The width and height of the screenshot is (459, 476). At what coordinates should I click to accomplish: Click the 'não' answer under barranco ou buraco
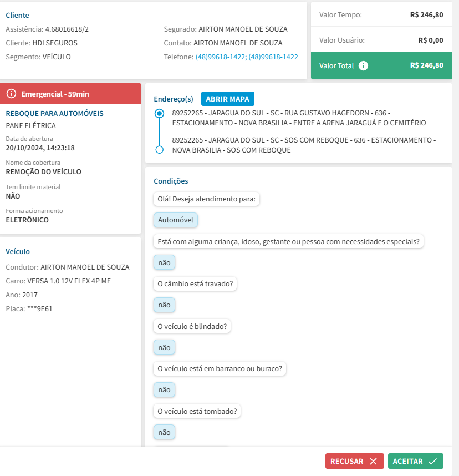pyautogui.click(x=164, y=389)
